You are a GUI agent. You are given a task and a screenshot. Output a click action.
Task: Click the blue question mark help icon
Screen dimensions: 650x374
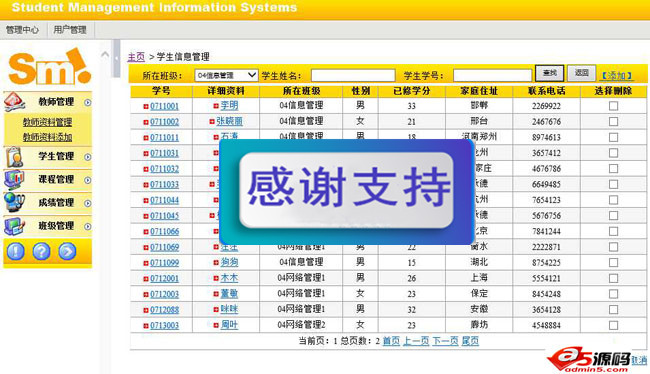(41, 251)
